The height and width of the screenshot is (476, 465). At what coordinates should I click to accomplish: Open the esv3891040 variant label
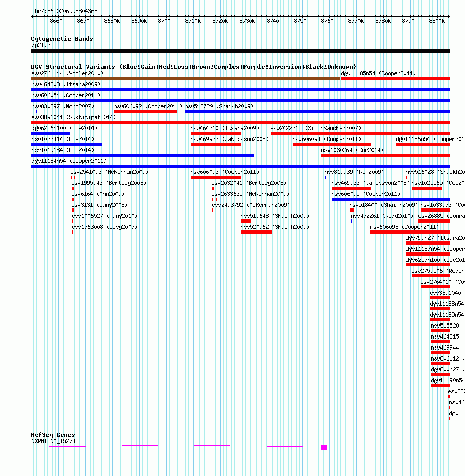coord(445,293)
